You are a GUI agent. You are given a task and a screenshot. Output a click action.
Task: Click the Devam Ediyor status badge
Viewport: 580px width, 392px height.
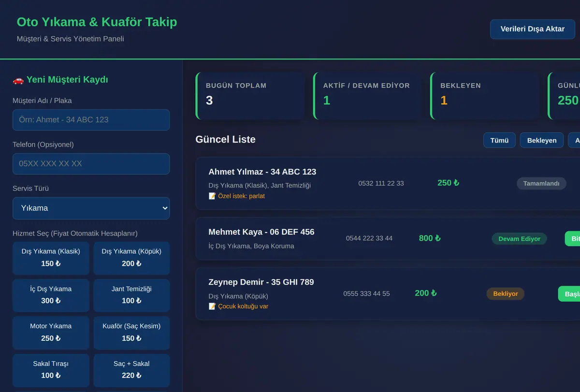click(520, 239)
